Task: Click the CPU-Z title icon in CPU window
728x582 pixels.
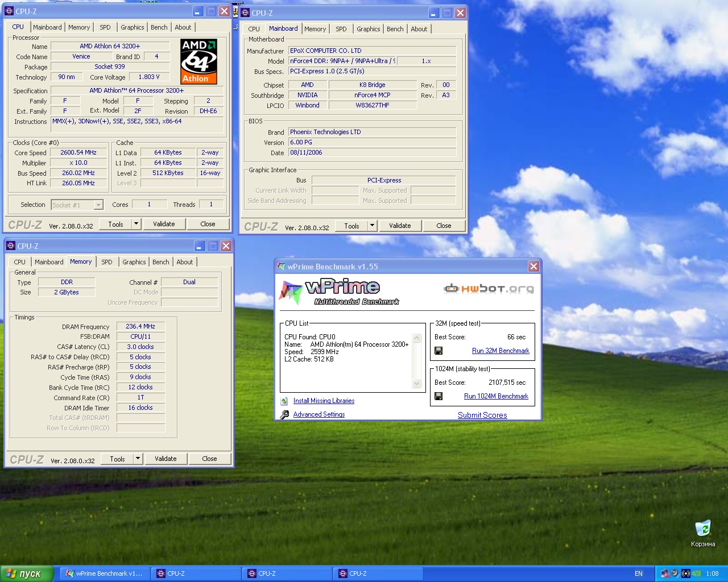Action: [9, 11]
